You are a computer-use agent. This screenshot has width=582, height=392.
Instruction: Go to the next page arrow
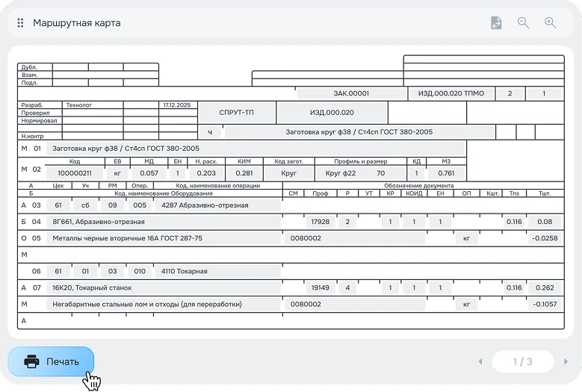pyautogui.click(x=566, y=362)
